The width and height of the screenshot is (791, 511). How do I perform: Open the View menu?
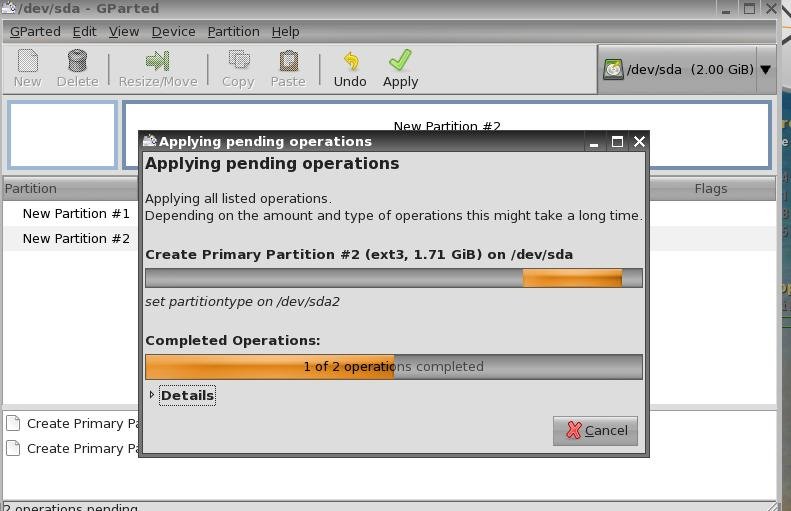pyautogui.click(x=124, y=31)
